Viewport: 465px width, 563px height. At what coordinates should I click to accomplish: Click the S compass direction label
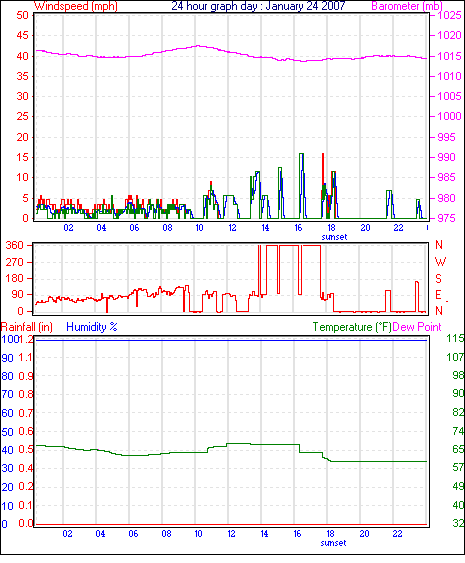coord(438,279)
